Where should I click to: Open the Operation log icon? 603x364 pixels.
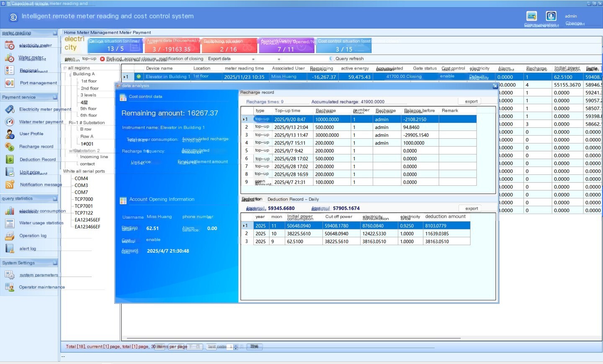9,236
